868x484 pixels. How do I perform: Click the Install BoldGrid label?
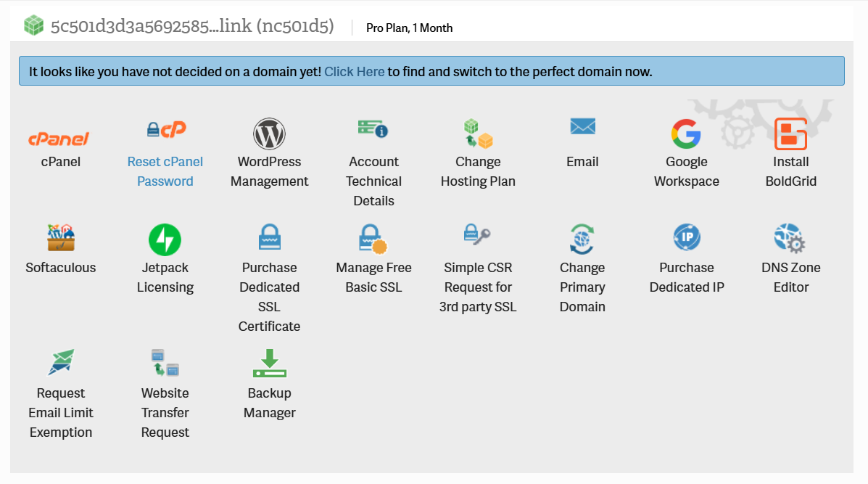(790, 171)
